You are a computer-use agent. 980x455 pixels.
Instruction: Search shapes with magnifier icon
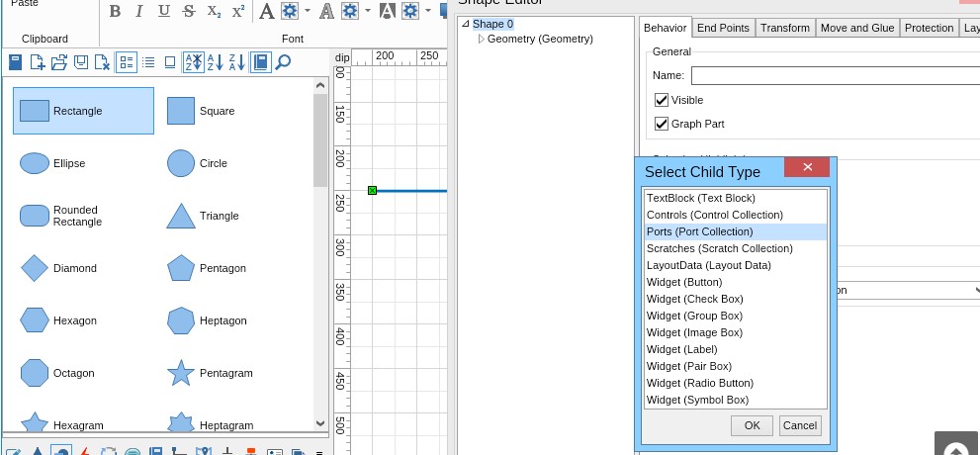click(x=283, y=63)
